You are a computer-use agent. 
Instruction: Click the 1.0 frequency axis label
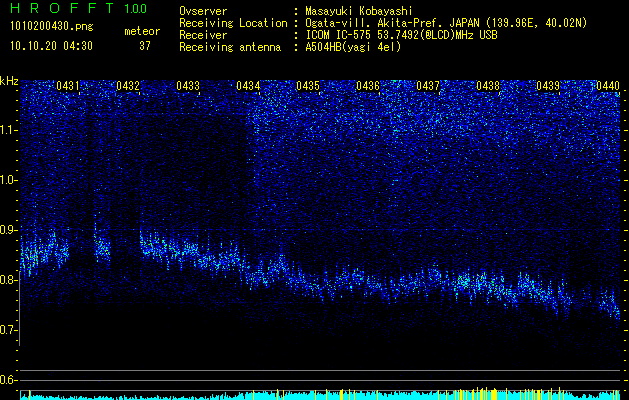tap(7, 180)
